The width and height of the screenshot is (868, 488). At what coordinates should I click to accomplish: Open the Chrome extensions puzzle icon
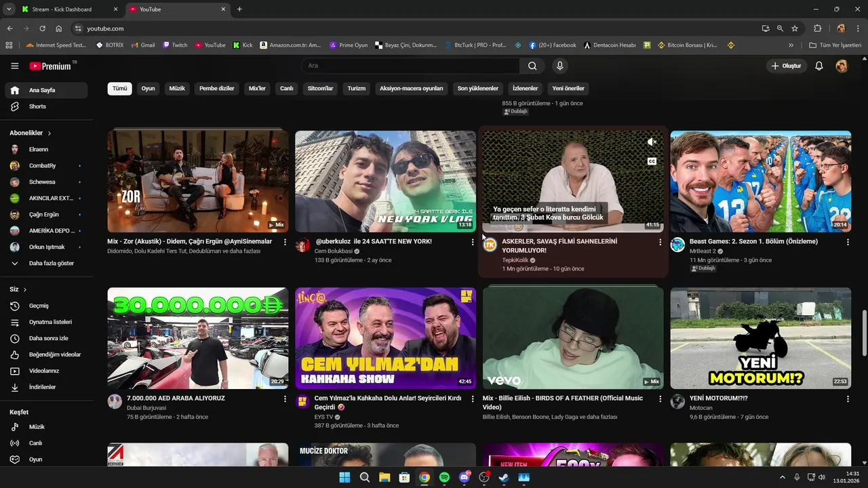click(x=817, y=28)
